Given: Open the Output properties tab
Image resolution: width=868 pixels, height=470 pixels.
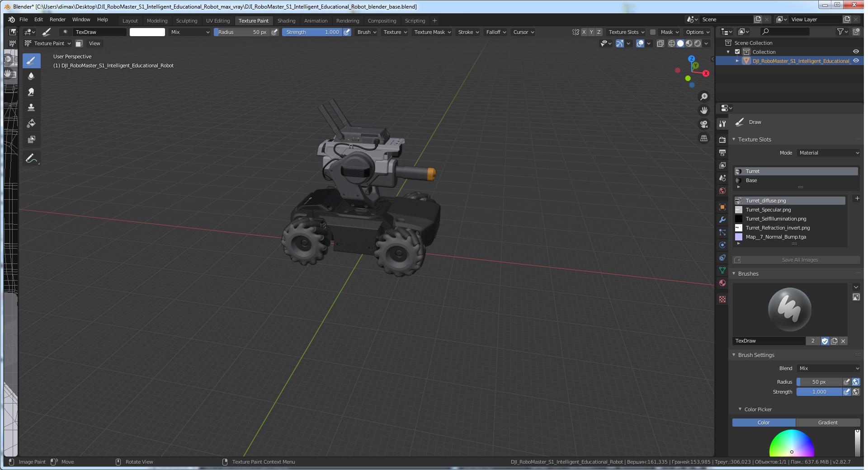Looking at the screenshot, I should pos(722,153).
